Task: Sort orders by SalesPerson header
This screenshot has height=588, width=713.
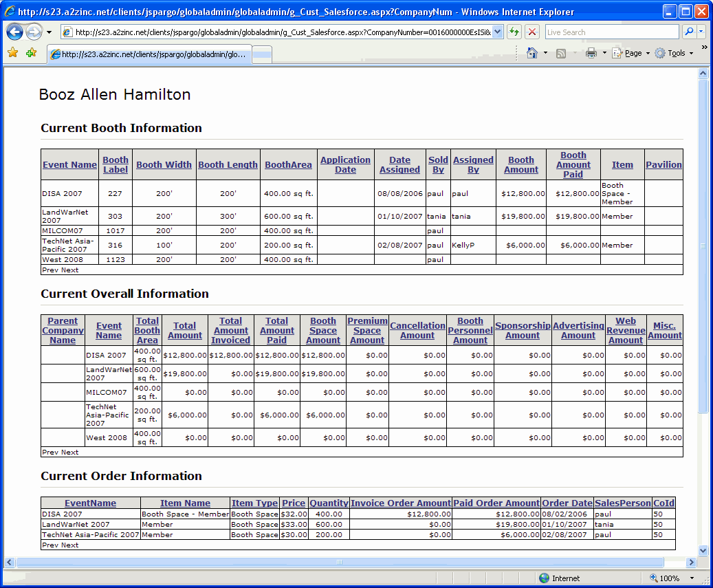Action: click(622, 503)
